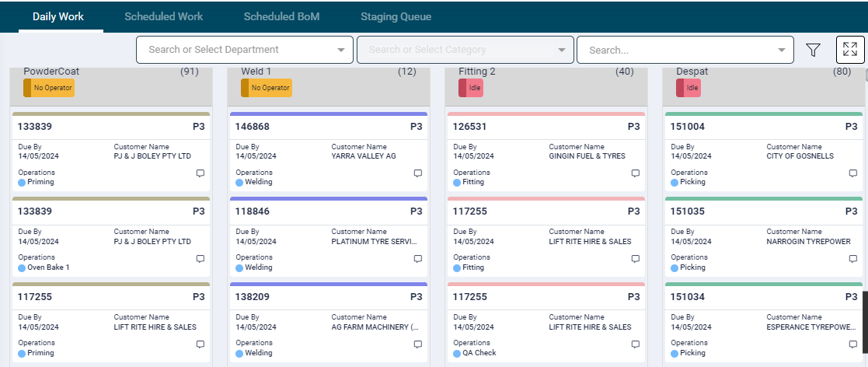This screenshot has height=367, width=868.
Task: Click the filter funnel icon
Action: [x=813, y=50]
